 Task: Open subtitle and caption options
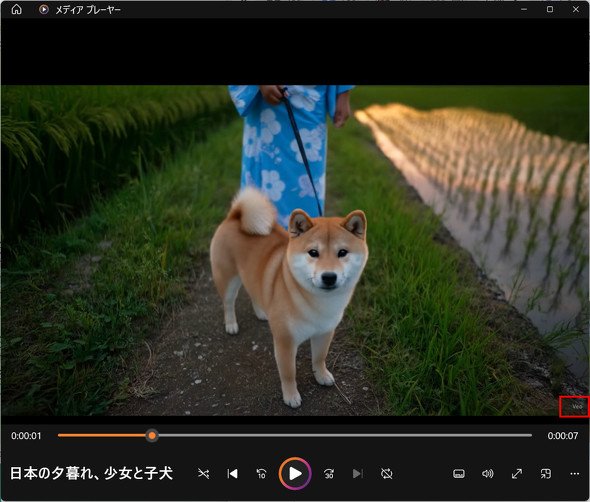[x=459, y=473]
